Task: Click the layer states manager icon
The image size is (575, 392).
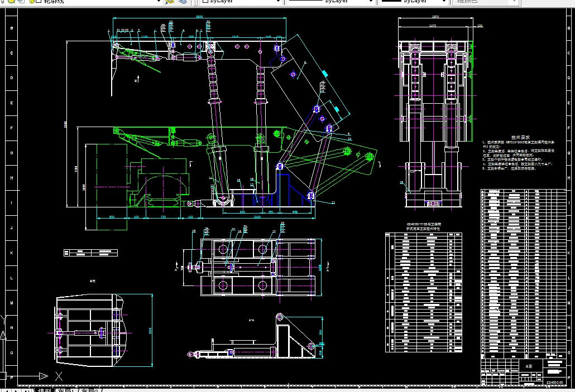Action: [x=183, y=2]
